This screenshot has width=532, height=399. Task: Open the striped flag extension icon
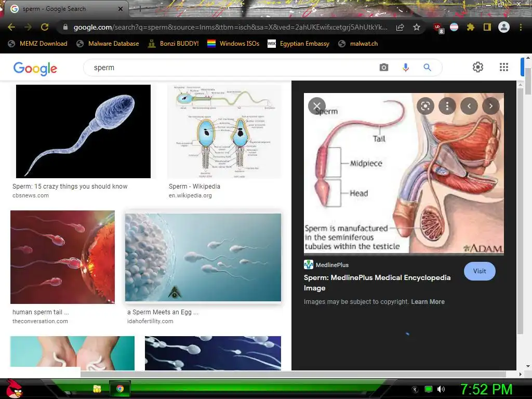[x=454, y=27]
